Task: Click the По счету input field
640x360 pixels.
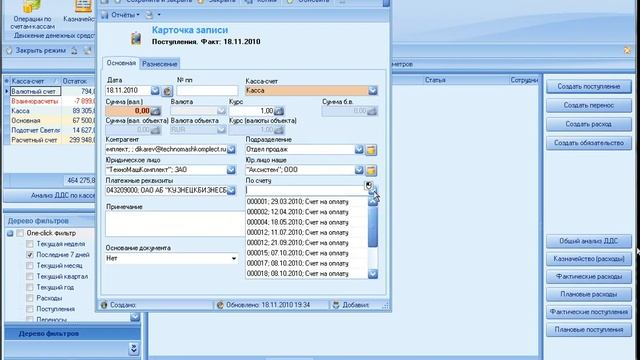Action: click(306, 190)
